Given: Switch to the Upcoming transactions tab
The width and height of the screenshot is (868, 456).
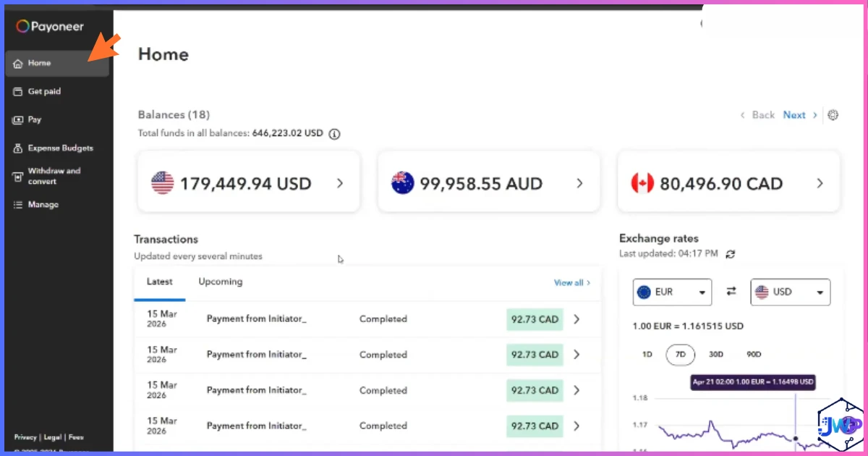Looking at the screenshot, I should [x=221, y=282].
